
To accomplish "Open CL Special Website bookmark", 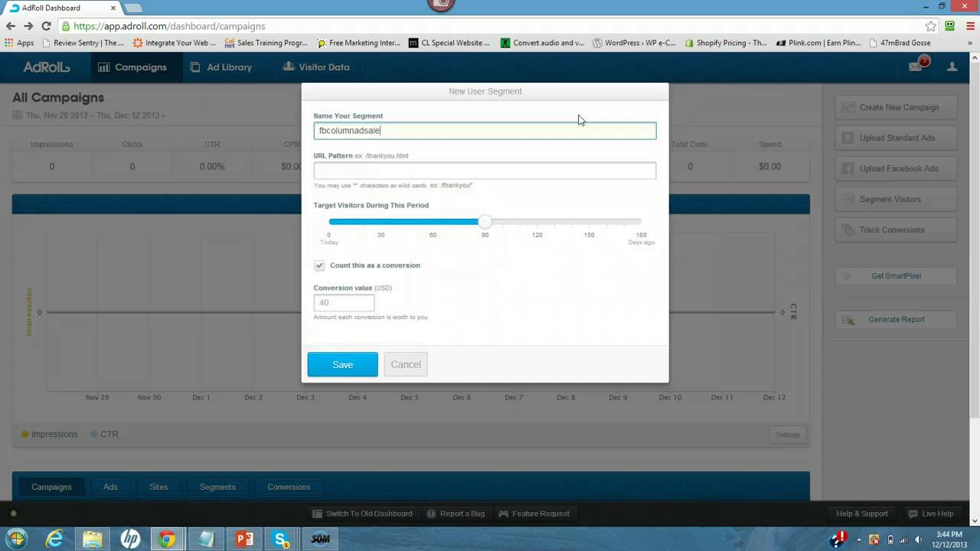I will click(449, 43).
